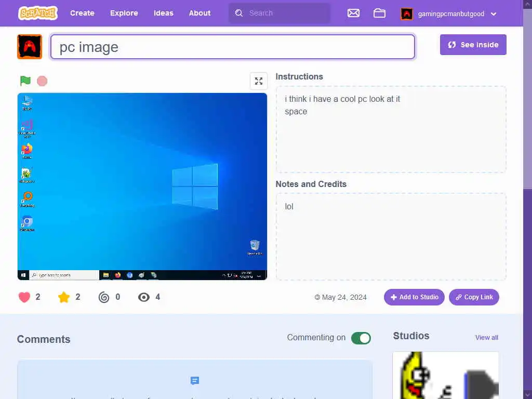Edit the Instructions text box
Screen dimensions: 532x399
[391, 129]
